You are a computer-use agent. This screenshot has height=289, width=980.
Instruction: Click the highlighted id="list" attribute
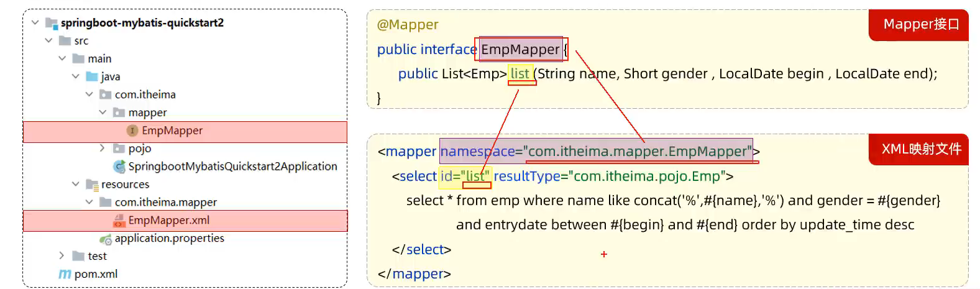pyautogui.click(x=465, y=177)
